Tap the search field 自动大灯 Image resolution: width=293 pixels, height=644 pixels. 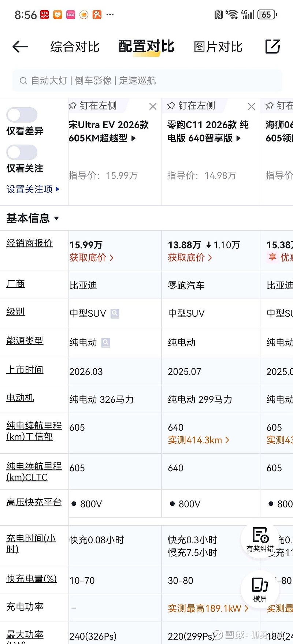tap(147, 81)
